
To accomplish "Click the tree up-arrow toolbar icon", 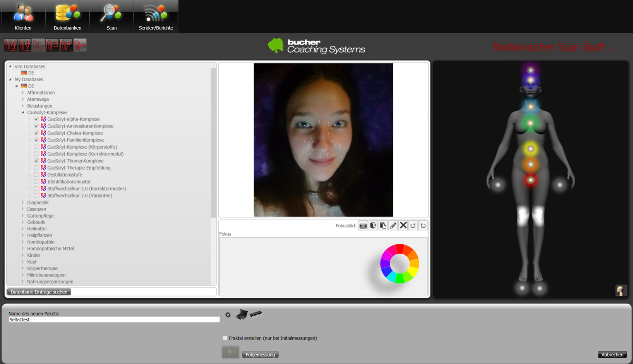I will [10, 45].
